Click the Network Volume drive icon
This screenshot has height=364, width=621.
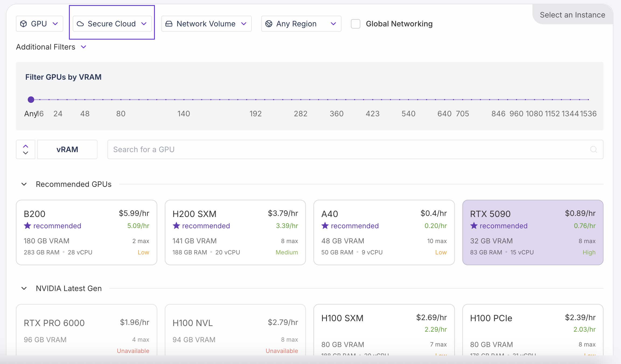tap(169, 24)
